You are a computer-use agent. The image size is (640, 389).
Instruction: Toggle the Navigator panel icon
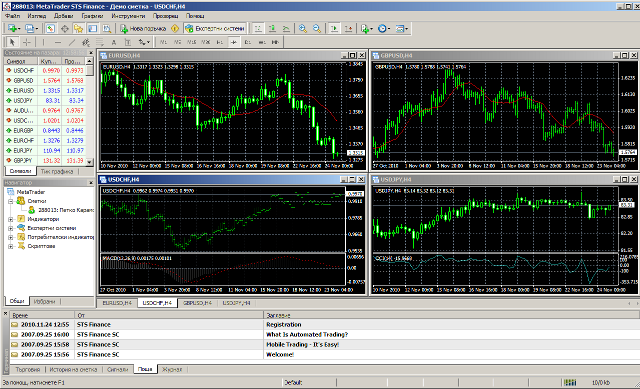(78, 29)
